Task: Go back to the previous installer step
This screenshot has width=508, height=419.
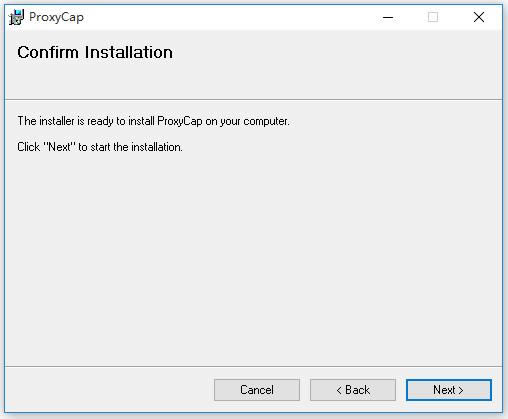Action: 353,390
